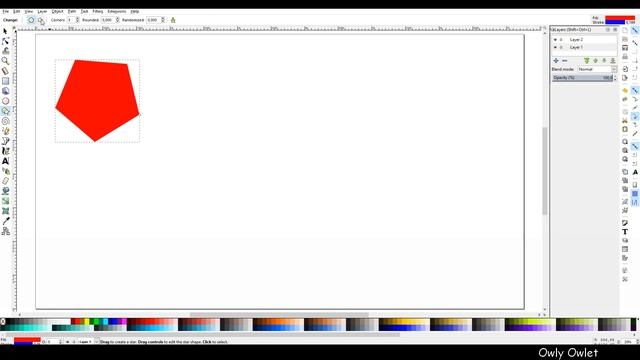
Task: Select the Star and polygon tool
Action: coord(5,111)
